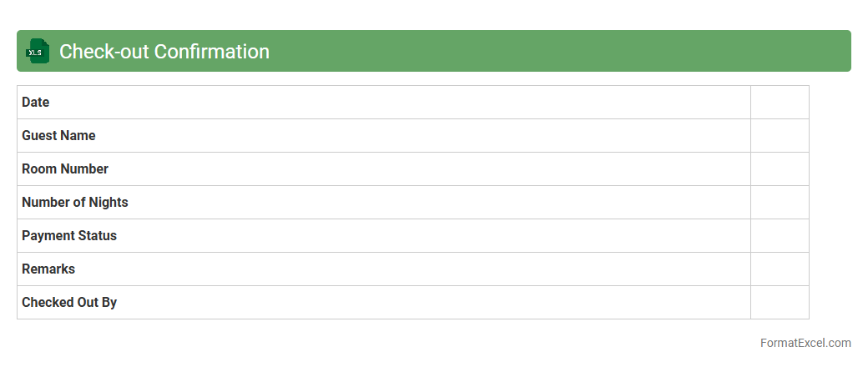Screen dimensions: 868x367
Task: Open the FormatExcel.com link
Action: (x=805, y=343)
